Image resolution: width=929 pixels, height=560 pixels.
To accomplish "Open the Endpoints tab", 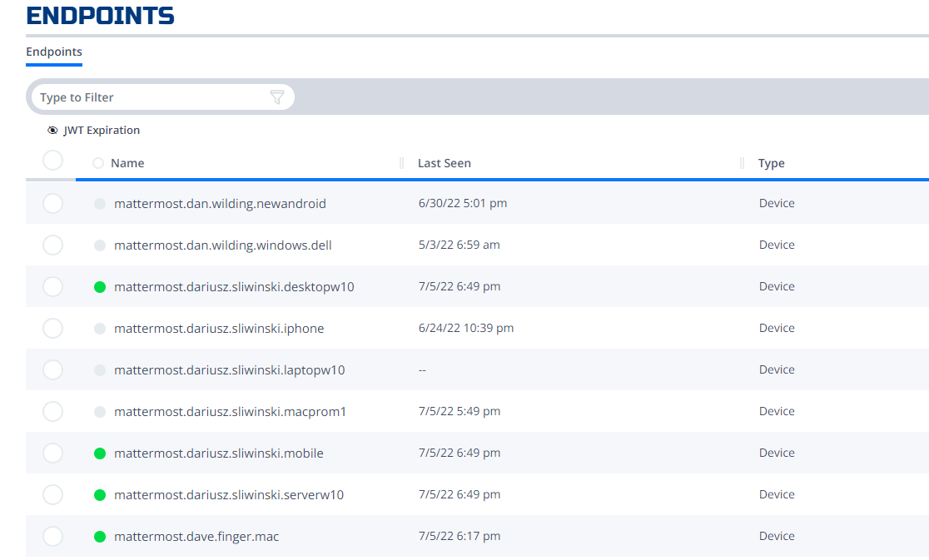I will coord(54,52).
